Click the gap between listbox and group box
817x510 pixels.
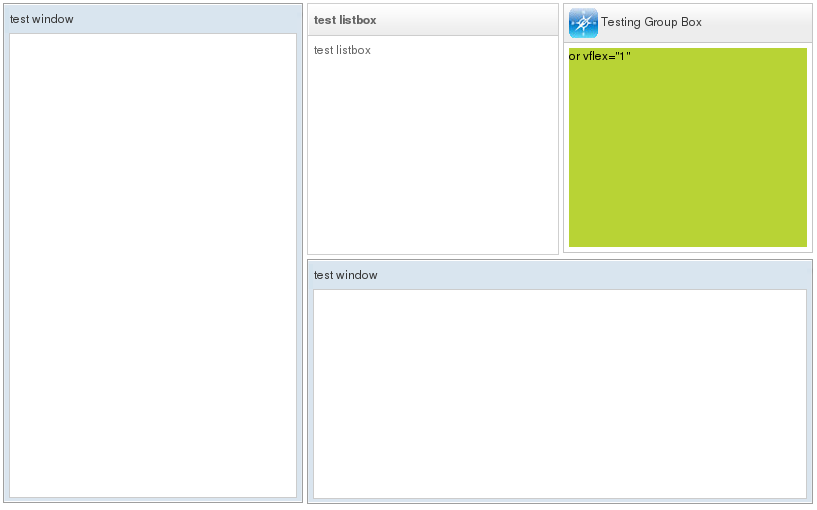coord(561,130)
